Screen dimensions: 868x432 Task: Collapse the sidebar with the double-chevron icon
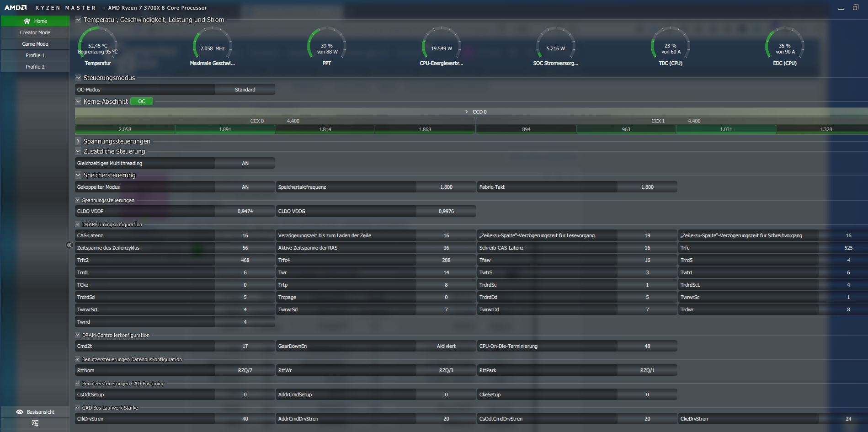tap(69, 245)
